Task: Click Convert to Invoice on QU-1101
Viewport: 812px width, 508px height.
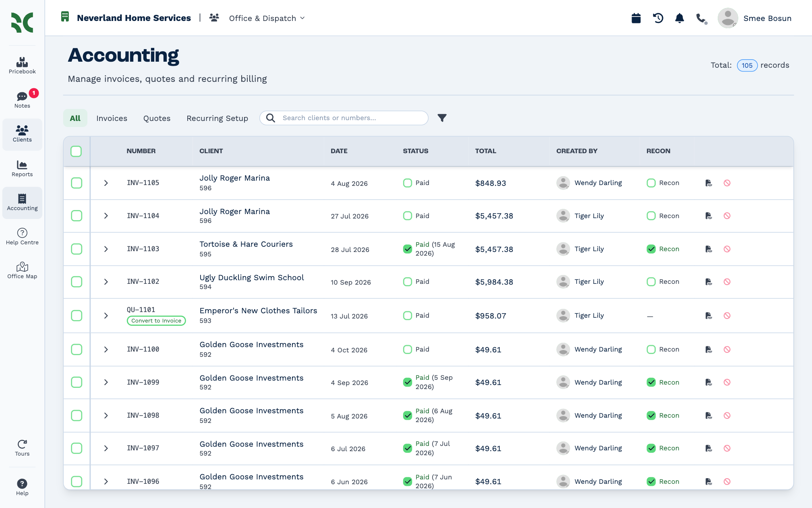Action: (156, 321)
